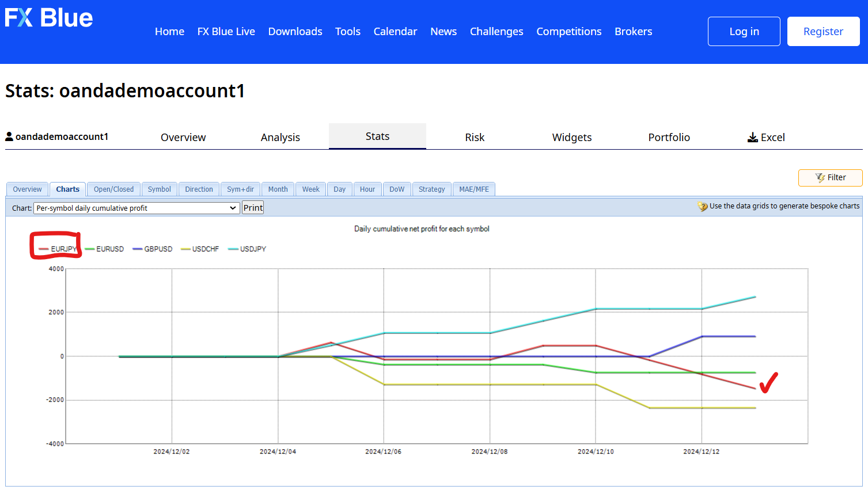This screenshot has height=490, width=868.
Task: Select the Strategy sub-tab
Action: click(x=432, y=189)
